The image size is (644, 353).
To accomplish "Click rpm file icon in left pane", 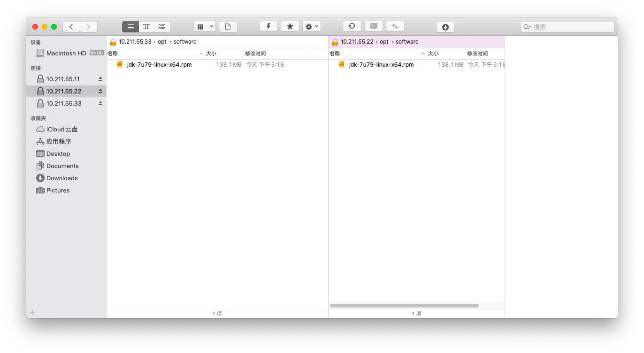I will 120,64.
